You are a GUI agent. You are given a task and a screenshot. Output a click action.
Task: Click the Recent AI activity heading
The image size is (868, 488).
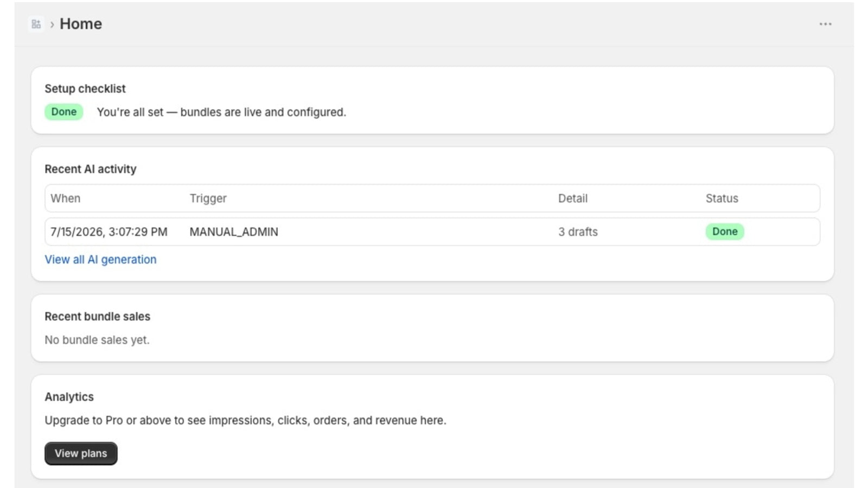91,169
